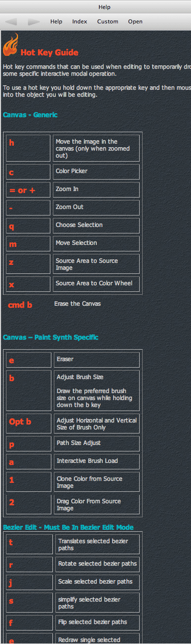Click the Color Picker description cell
The image size is (191, 644).
click(x=96, y=172)
